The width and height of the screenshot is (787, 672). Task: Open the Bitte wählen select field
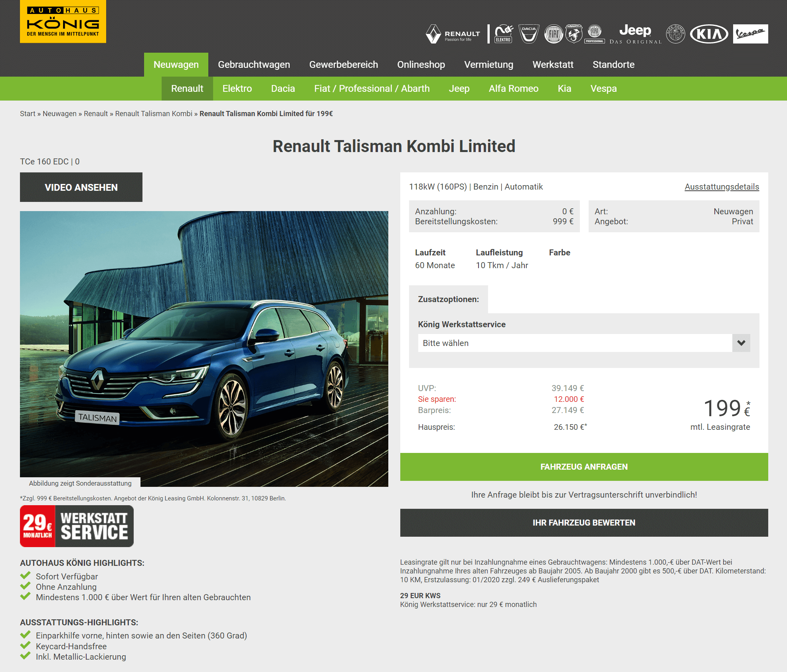coord(584,343)
